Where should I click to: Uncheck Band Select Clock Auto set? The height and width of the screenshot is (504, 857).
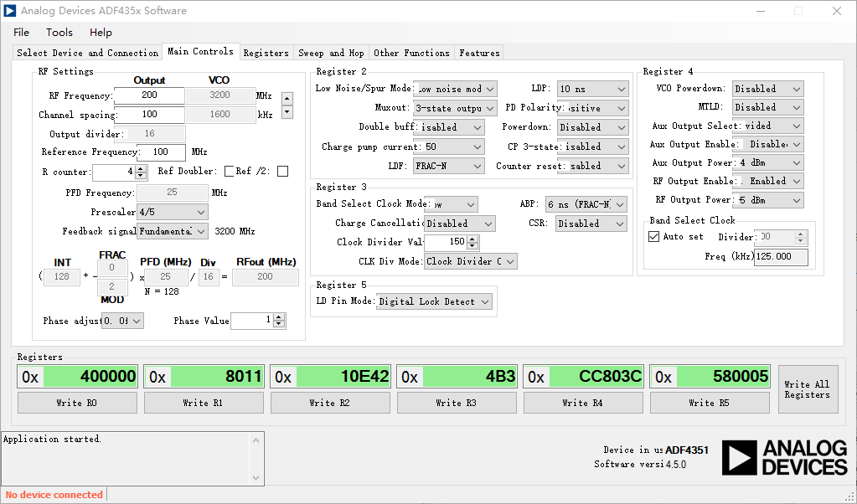pyautogui.click(x=653, y=236)
